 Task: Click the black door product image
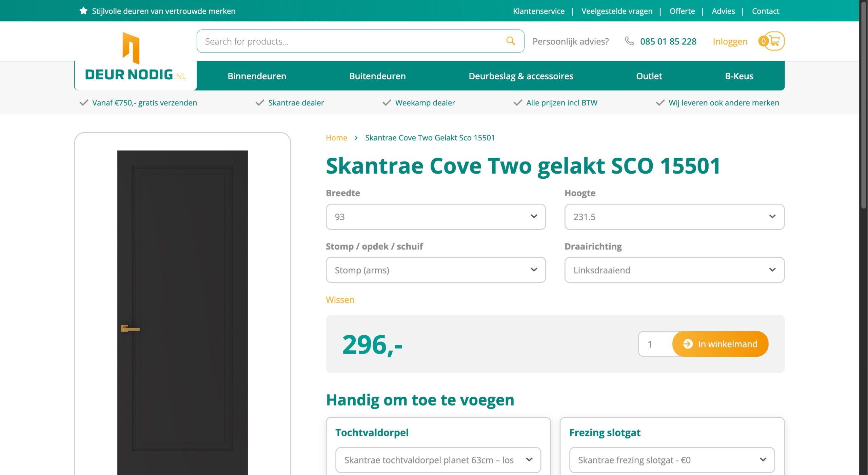[182, 312]
